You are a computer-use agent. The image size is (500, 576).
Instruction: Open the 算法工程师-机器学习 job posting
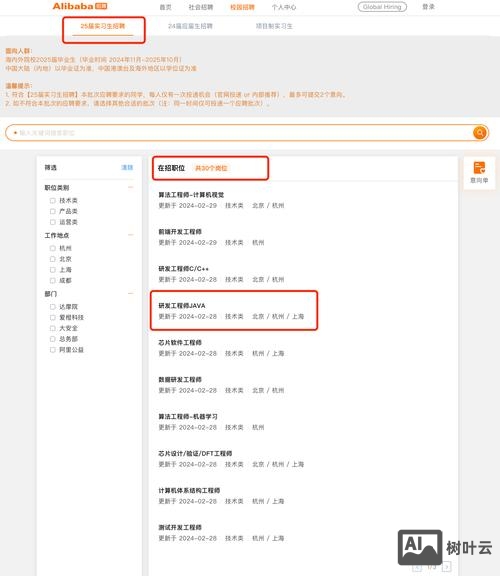[188, 417]
